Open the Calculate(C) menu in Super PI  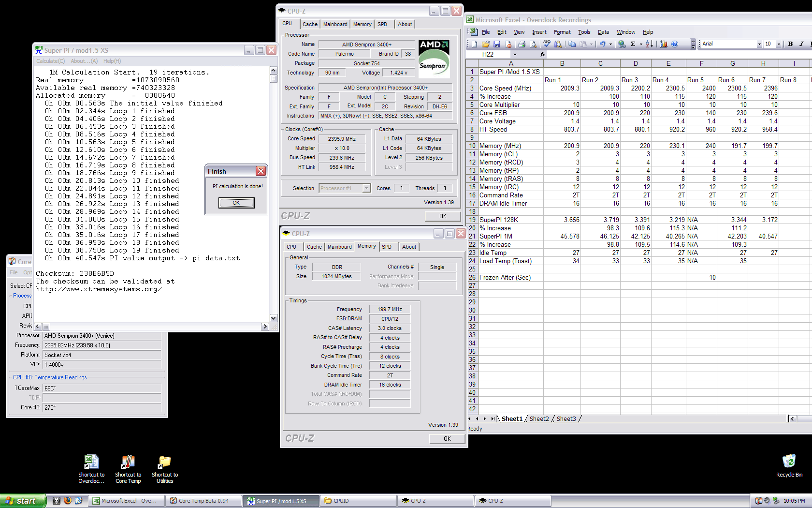pos(50,61)
